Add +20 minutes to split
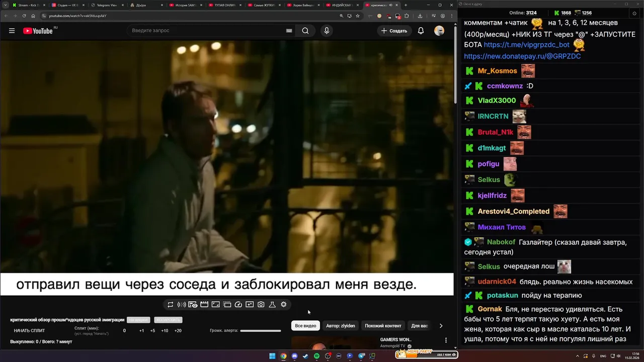This screenshot has height=362, width=644. (178, 331)
